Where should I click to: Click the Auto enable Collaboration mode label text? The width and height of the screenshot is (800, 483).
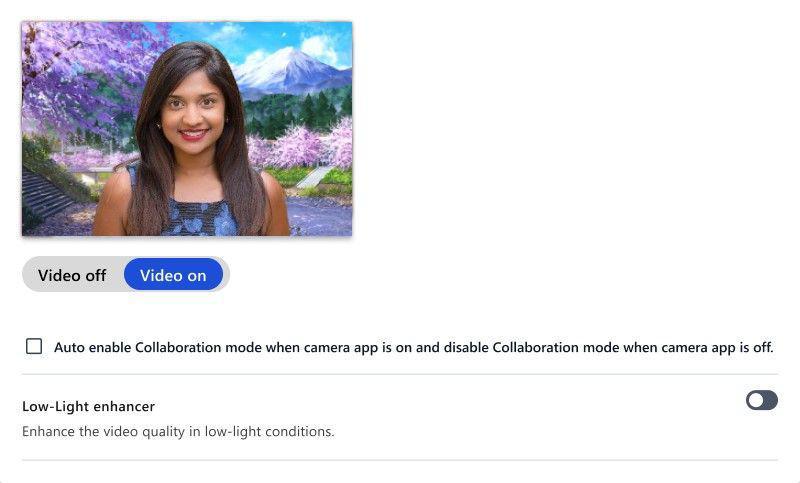coord(414,347)
